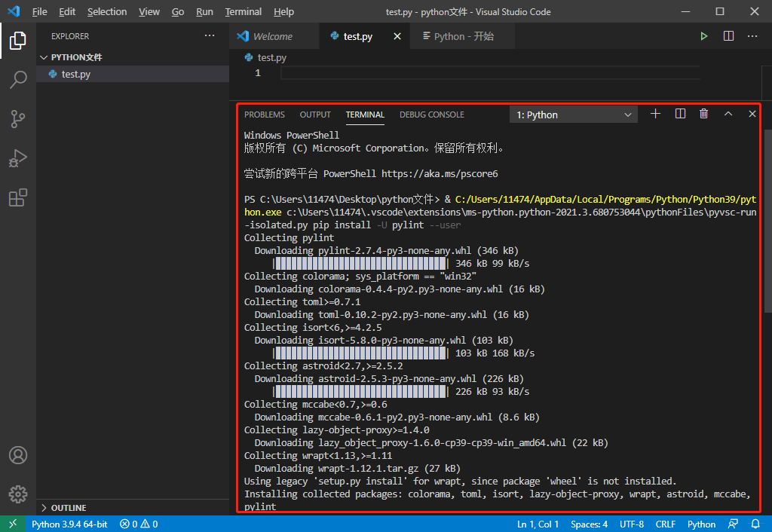This screenshot has height=532, width=772.
Task: Open the Accounts icon in the activity bar
Action: point(18,455)
